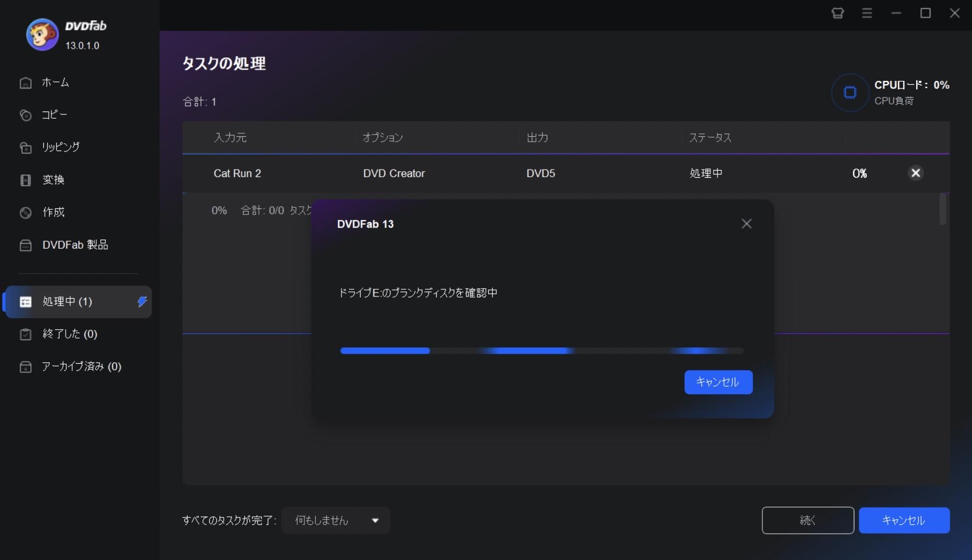Click the 出力 column header
The height and width of the screenshot is (560, 972).
[537, 137]
